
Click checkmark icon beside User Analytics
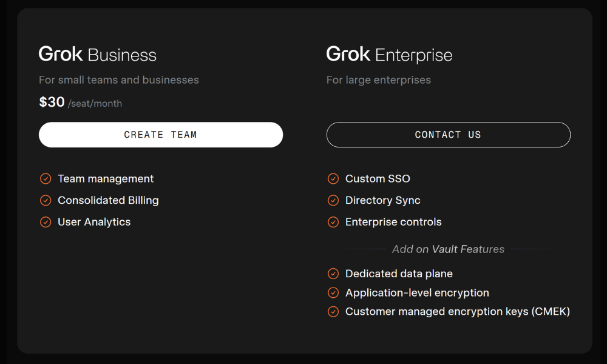point(46,222)
